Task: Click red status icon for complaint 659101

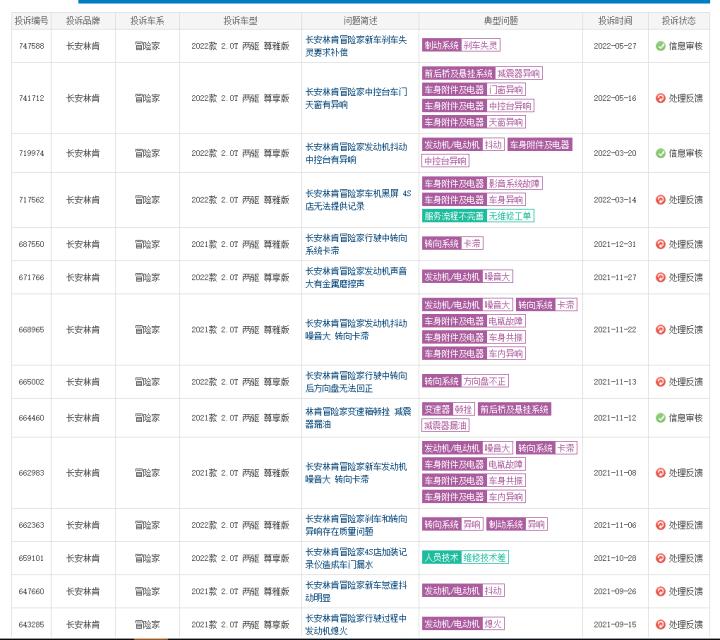Action: 660,558
